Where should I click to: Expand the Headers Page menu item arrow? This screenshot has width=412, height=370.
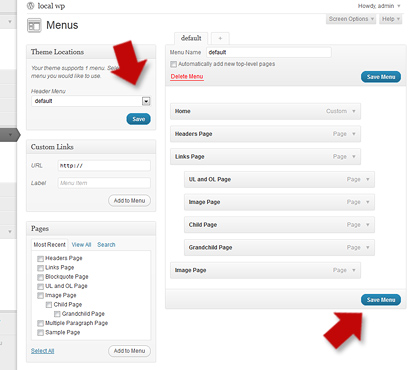point(354,134)
